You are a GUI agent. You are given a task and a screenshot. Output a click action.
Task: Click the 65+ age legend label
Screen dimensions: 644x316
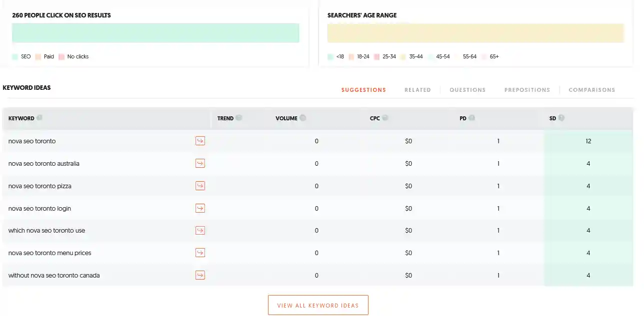tap(494, 57)
